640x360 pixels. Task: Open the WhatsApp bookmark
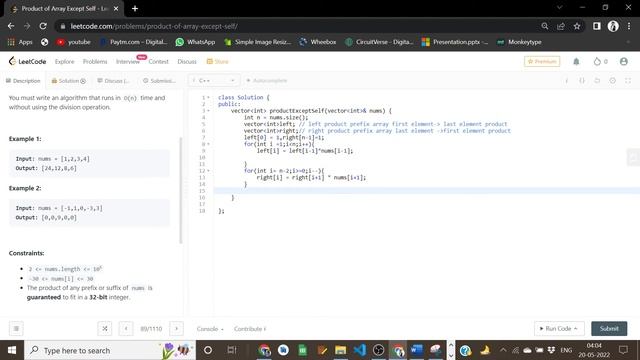point(195,42)
